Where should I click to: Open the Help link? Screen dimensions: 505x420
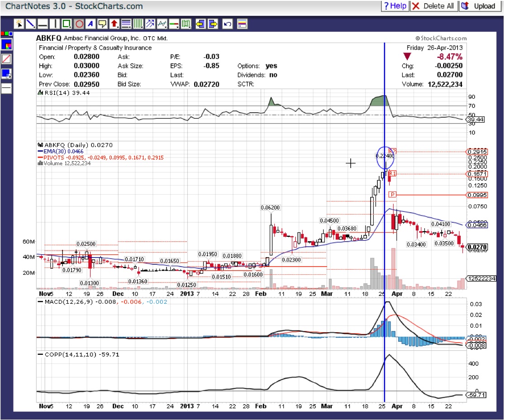click(395, 6)
